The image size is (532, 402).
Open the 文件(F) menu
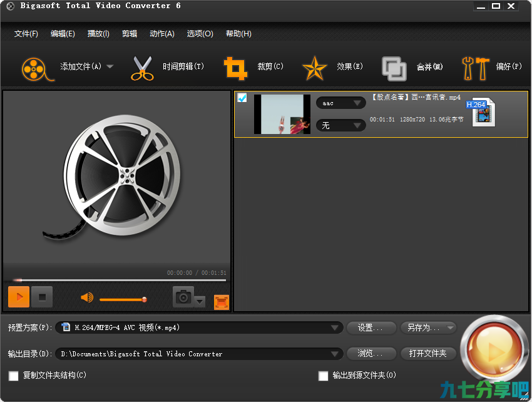(x=26, y=34)
